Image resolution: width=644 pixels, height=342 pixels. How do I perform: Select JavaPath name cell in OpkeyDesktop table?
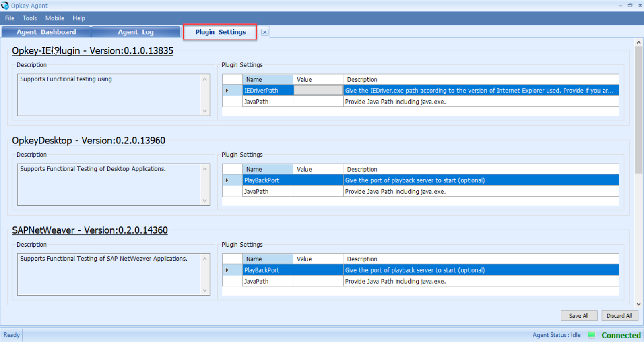(x=268, y=191)
